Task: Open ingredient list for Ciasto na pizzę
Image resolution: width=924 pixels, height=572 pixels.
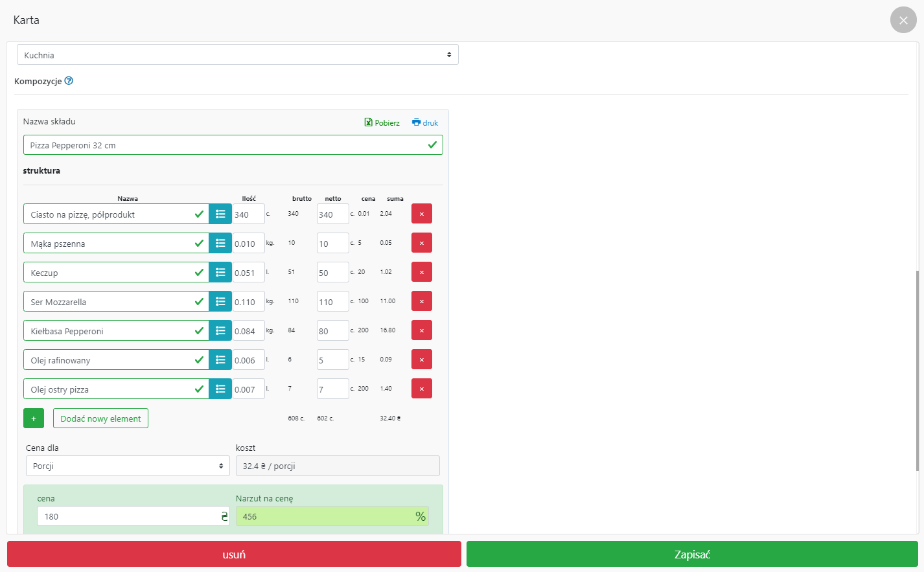Action: 220,214
